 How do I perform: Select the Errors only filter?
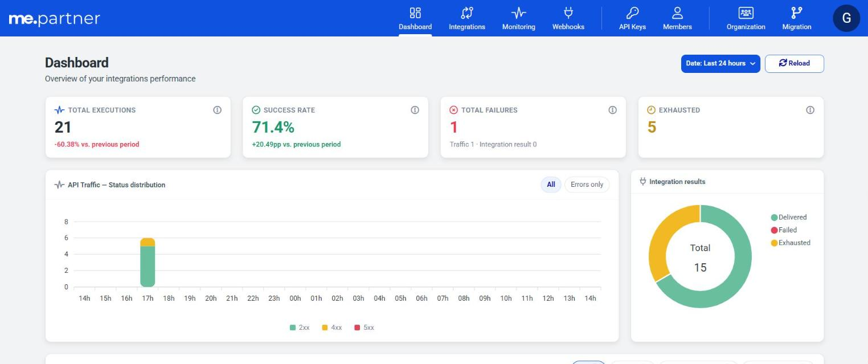(x=587, y=185)
